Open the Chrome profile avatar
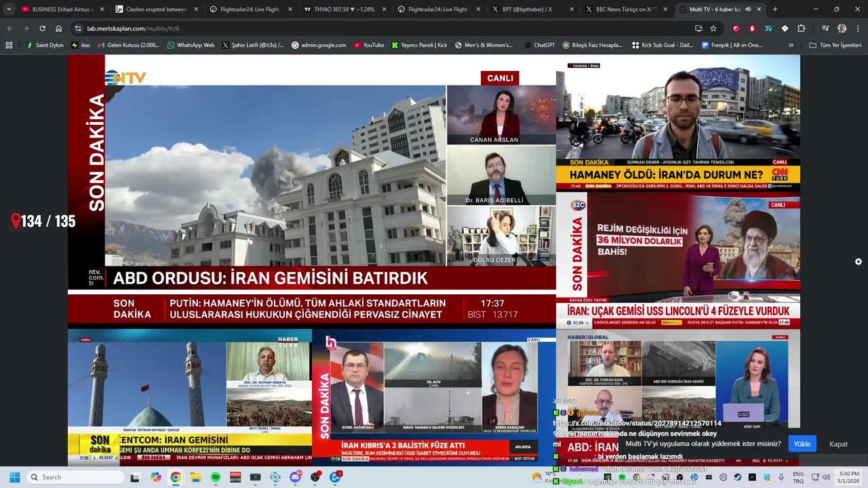 pos(842,28)
